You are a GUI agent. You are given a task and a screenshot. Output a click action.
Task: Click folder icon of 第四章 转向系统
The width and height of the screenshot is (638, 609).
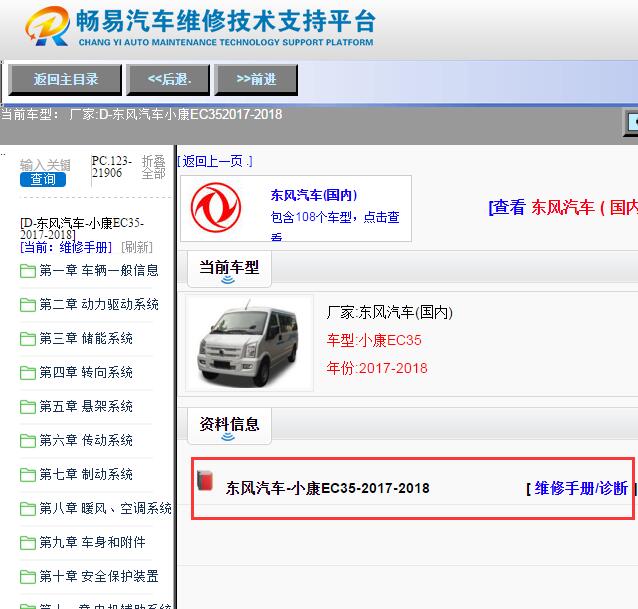click(x=28, y=373)
